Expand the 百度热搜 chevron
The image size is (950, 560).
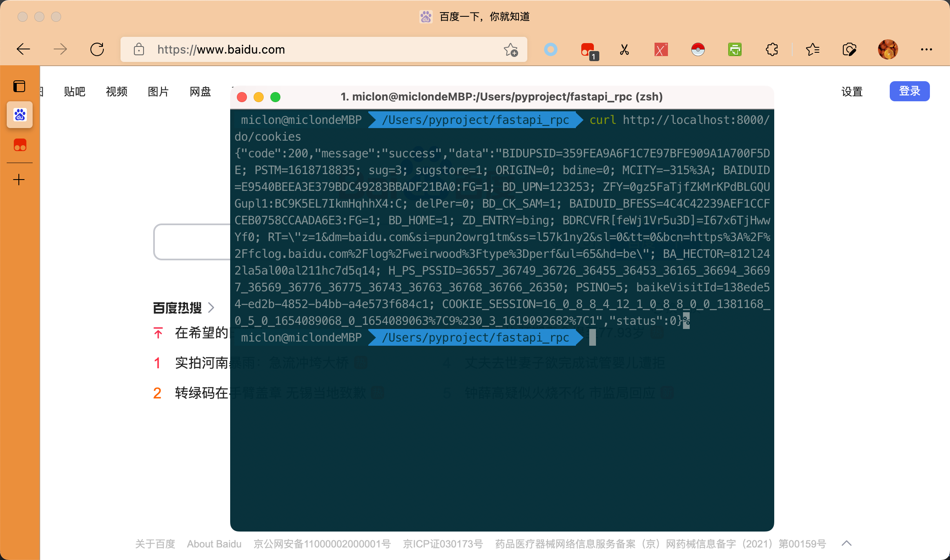211,308
